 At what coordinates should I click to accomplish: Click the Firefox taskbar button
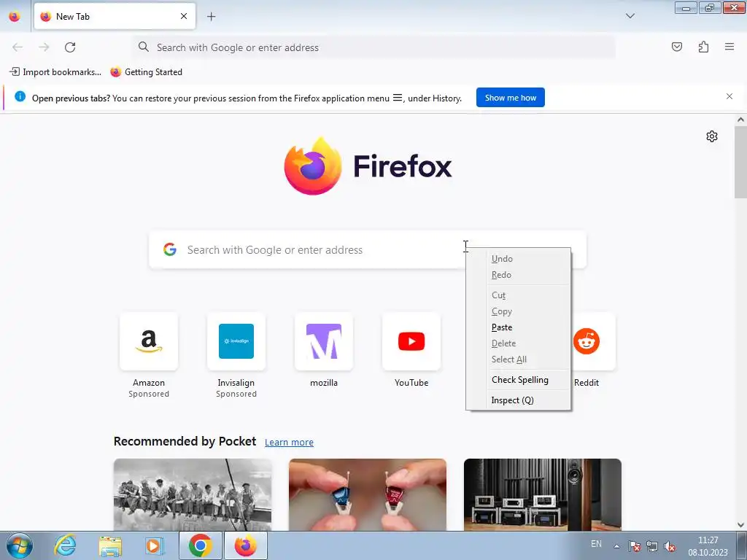[x=245, y=545]
